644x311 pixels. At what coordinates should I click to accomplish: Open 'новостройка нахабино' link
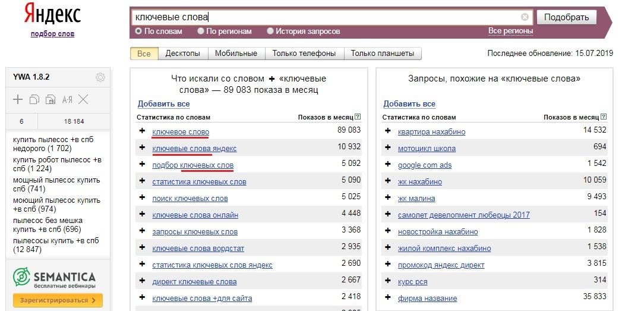click(438, 232)
